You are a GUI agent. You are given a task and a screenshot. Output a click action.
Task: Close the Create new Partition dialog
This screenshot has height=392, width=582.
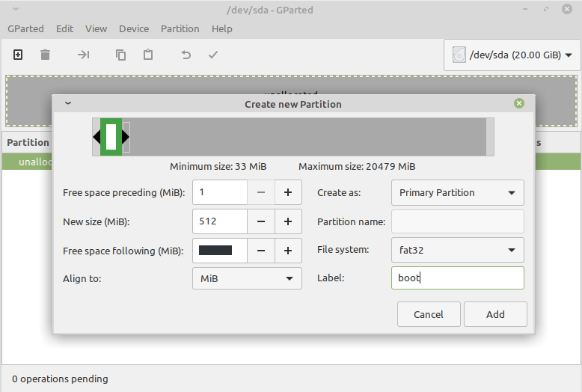pos(519,103)
